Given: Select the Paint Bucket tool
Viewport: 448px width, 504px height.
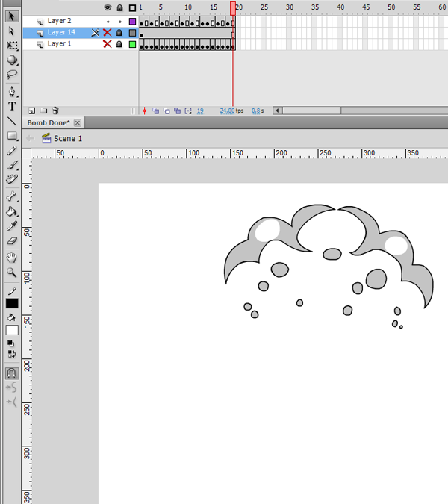Looking at the screenshot, I should point(12,211).
